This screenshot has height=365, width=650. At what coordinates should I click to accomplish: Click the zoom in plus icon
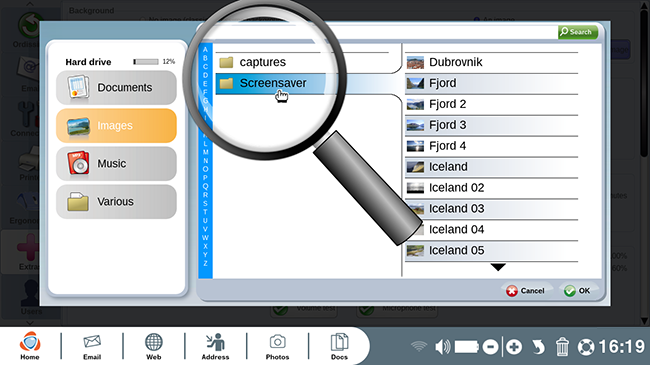click(x=514, y=347)
